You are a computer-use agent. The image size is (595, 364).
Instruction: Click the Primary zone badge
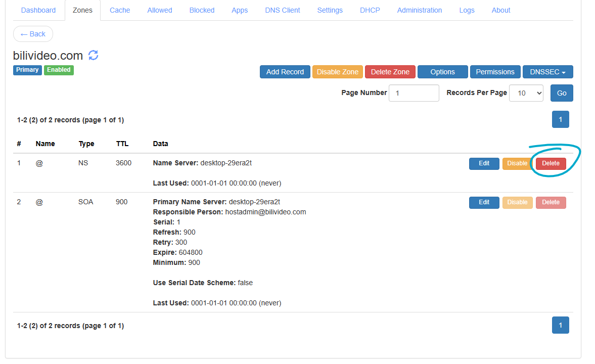(27, 70)
